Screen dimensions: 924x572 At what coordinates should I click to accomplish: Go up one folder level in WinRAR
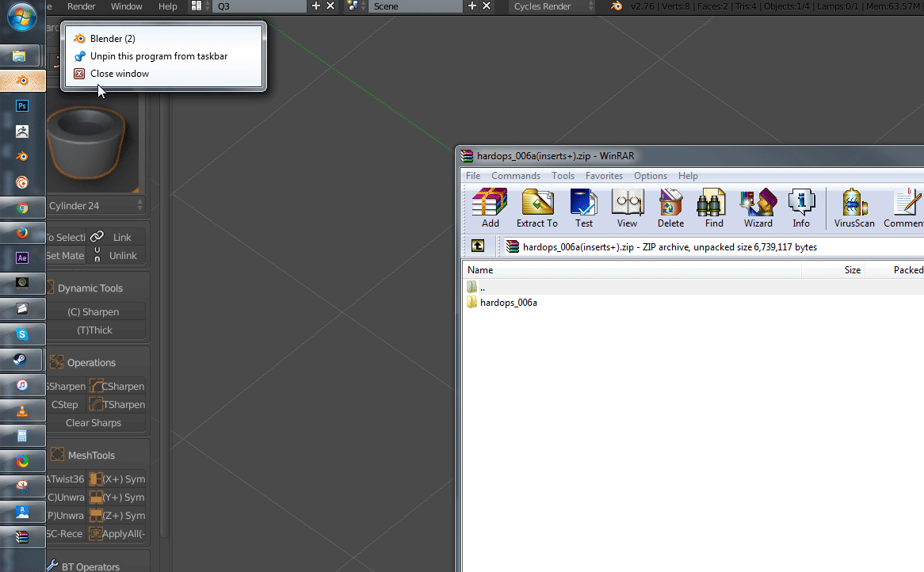point(478,246)
